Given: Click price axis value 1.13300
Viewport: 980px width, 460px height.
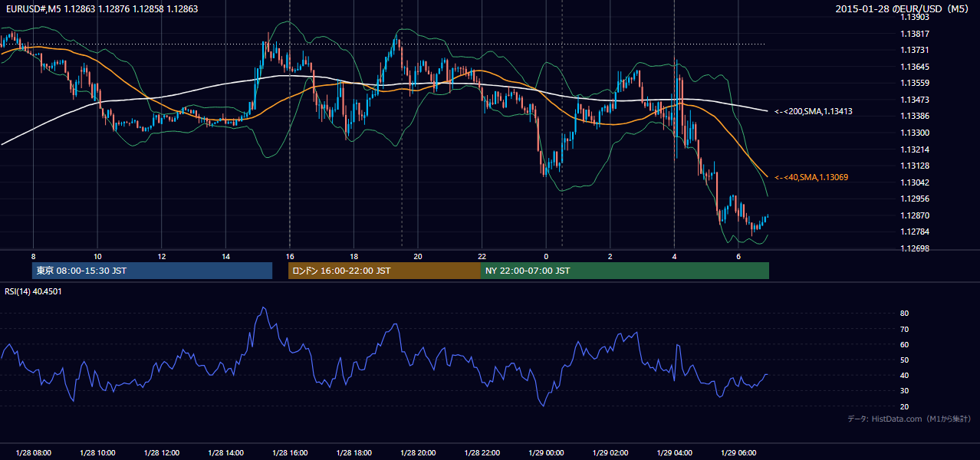Looking at the screenshot, I should click(915, 133).
